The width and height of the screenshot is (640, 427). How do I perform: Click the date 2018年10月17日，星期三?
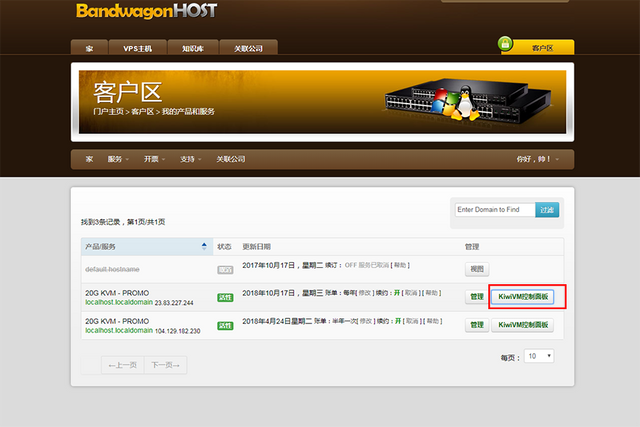[282, 293]
